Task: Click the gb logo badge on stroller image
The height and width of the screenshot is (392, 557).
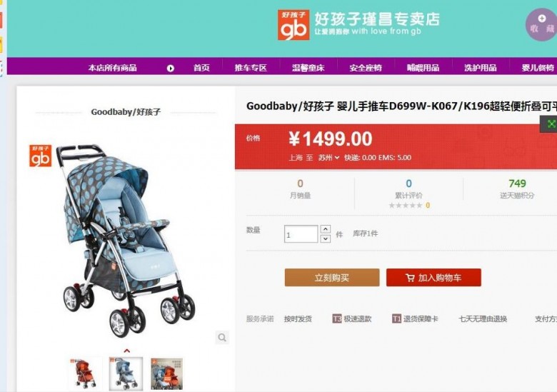Action: point(40,156)
